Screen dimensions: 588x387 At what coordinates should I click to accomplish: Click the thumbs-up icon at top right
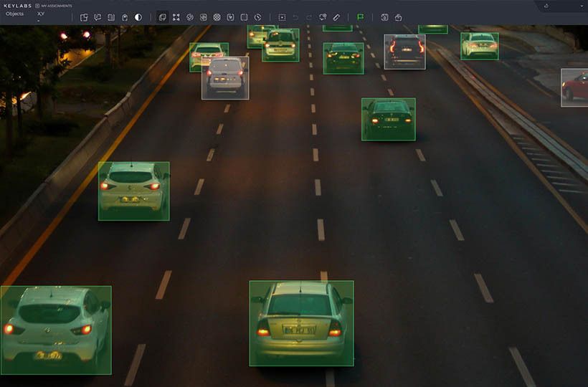coord(546,6)
